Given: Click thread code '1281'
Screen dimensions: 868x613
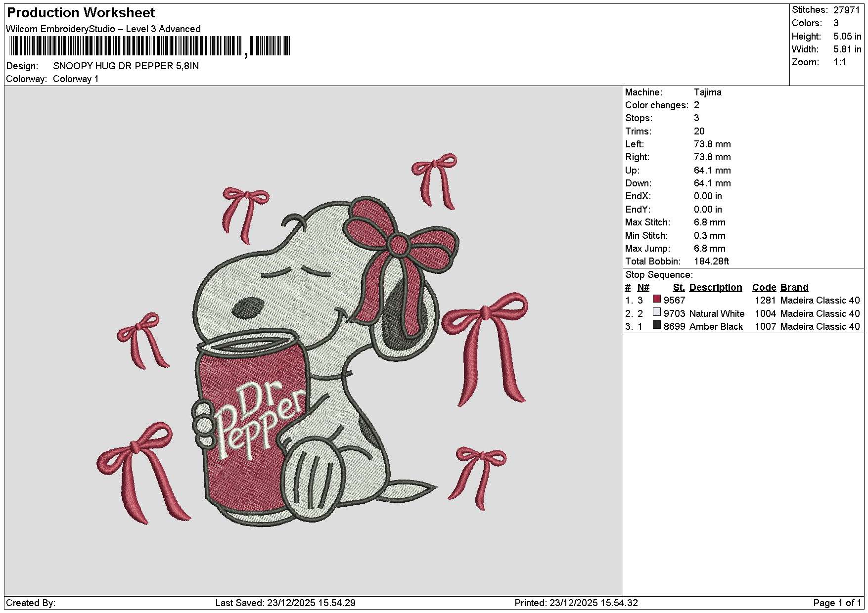Looking at the screenshot, I should (x=765, y=301).
